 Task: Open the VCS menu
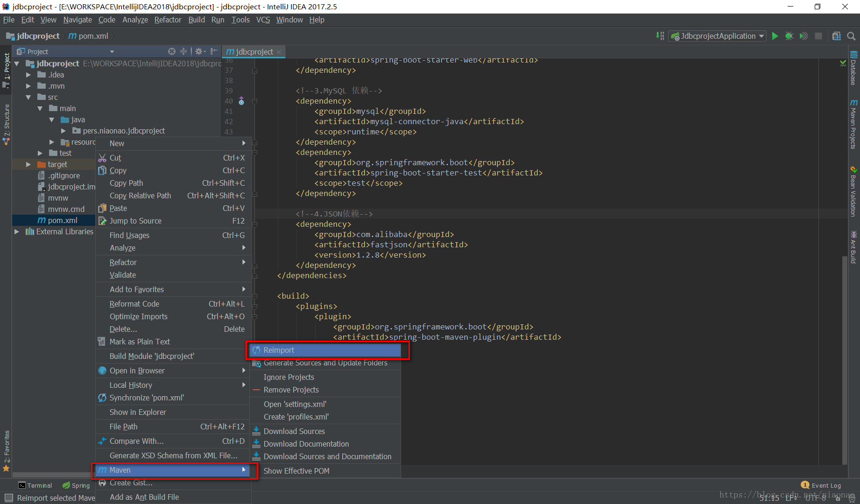(x=263, y=20)
